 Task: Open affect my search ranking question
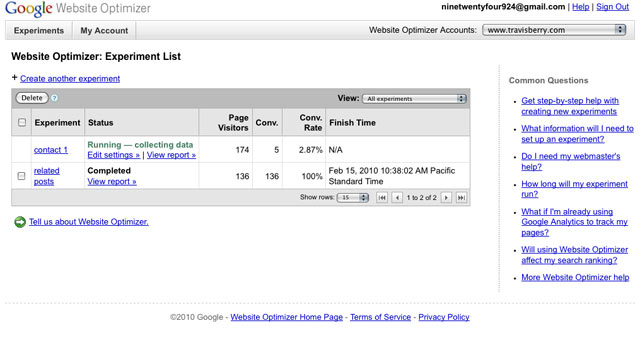coord(574,255)
